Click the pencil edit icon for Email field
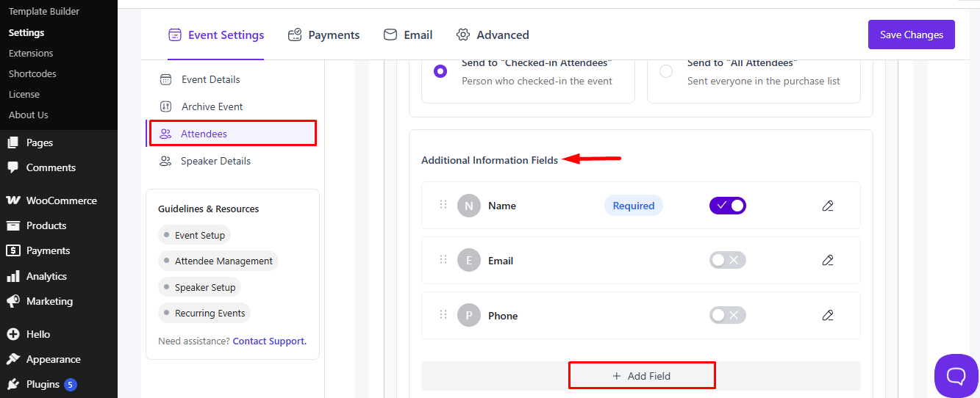 point(828,260)
